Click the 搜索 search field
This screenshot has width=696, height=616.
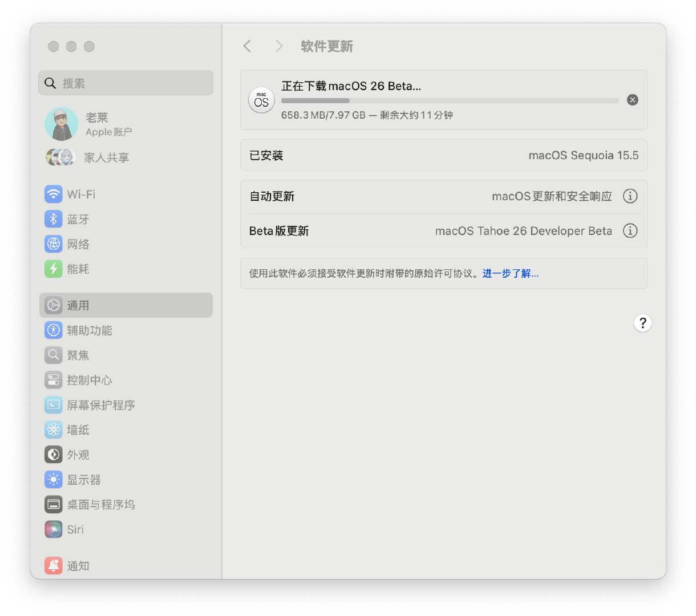(x=126, y=83)
